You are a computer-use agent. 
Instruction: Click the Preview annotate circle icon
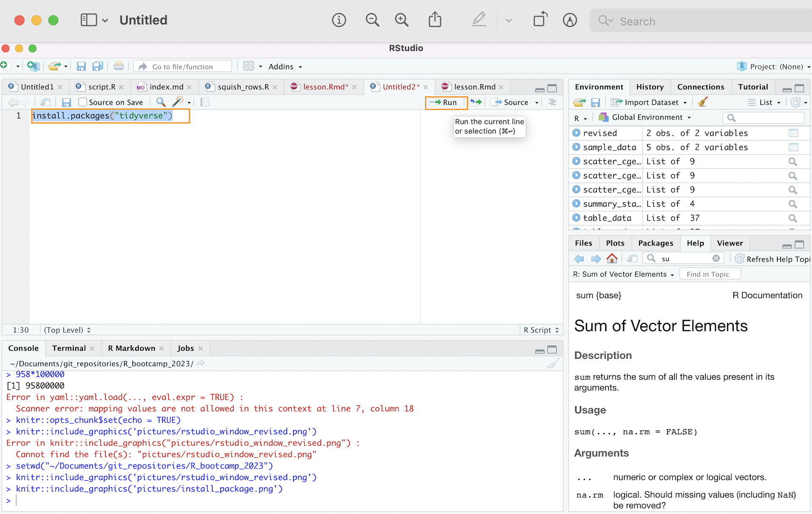(x=570, y=20)
